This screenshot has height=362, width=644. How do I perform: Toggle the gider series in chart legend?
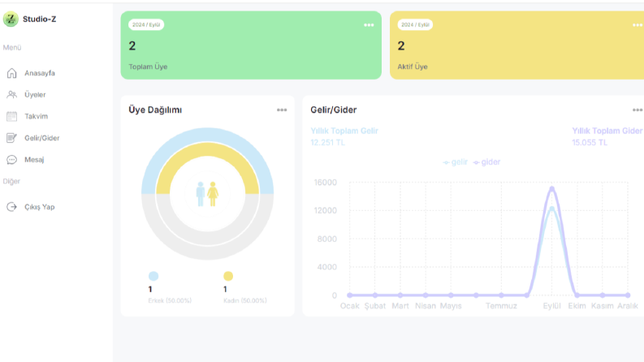click(x=486, y=162)
